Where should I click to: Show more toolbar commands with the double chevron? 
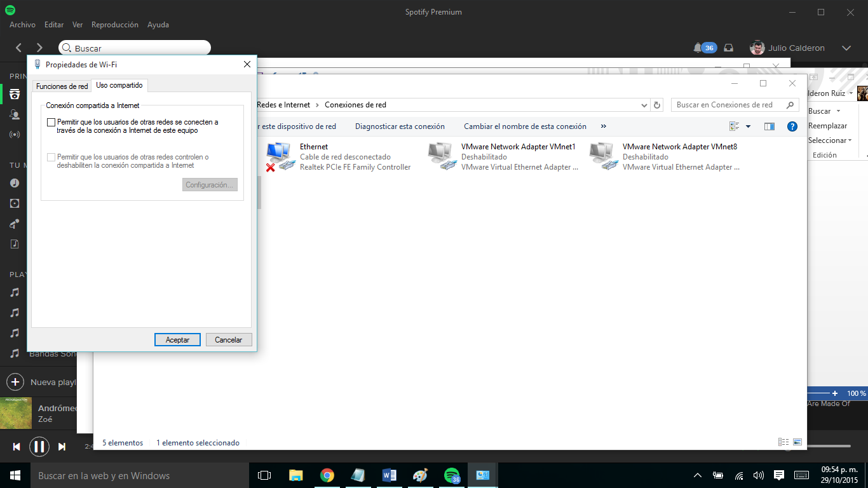(x=603, y=126)
